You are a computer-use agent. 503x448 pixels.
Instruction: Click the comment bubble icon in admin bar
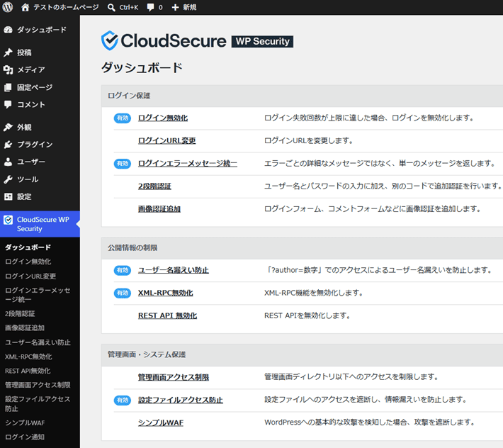pos(150,7)
